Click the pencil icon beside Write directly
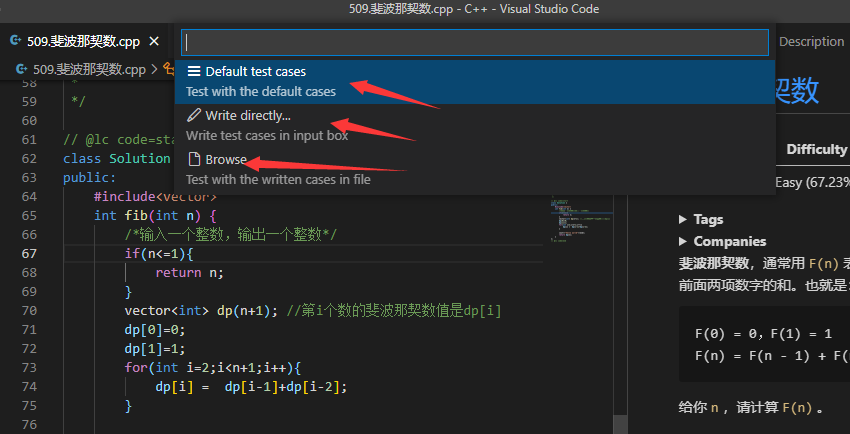 click(x=194, y=116)
